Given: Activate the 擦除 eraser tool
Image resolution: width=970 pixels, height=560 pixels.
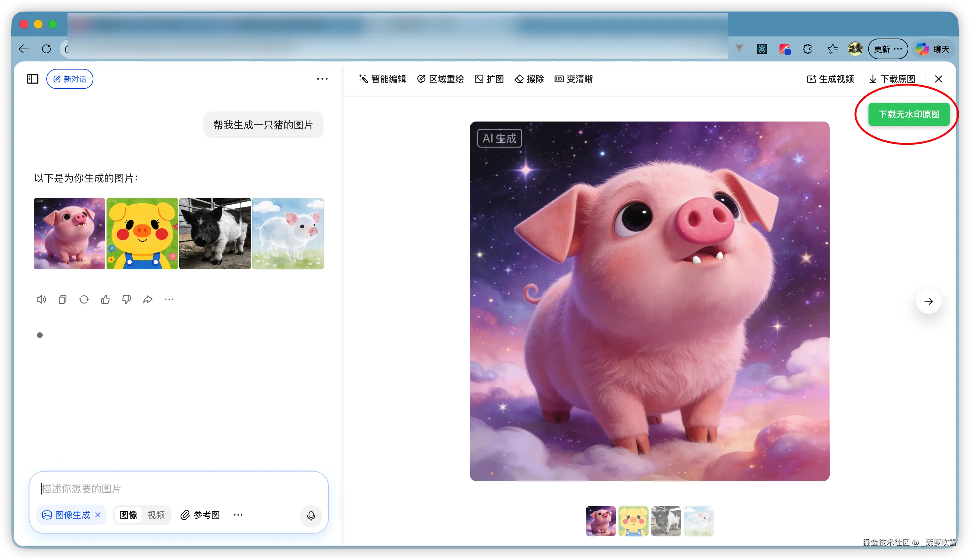Looking at the screenshot, I should [x=529, y=79].
